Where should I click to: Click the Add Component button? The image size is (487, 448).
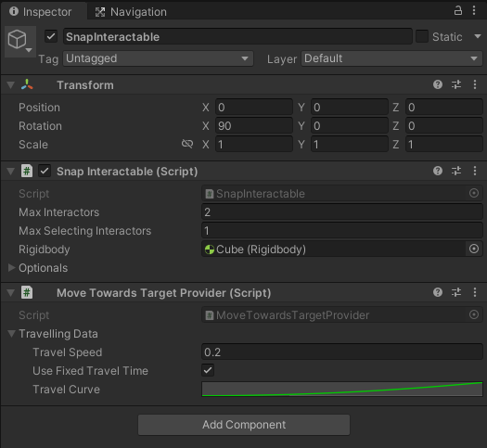click(x=244, y=425)
